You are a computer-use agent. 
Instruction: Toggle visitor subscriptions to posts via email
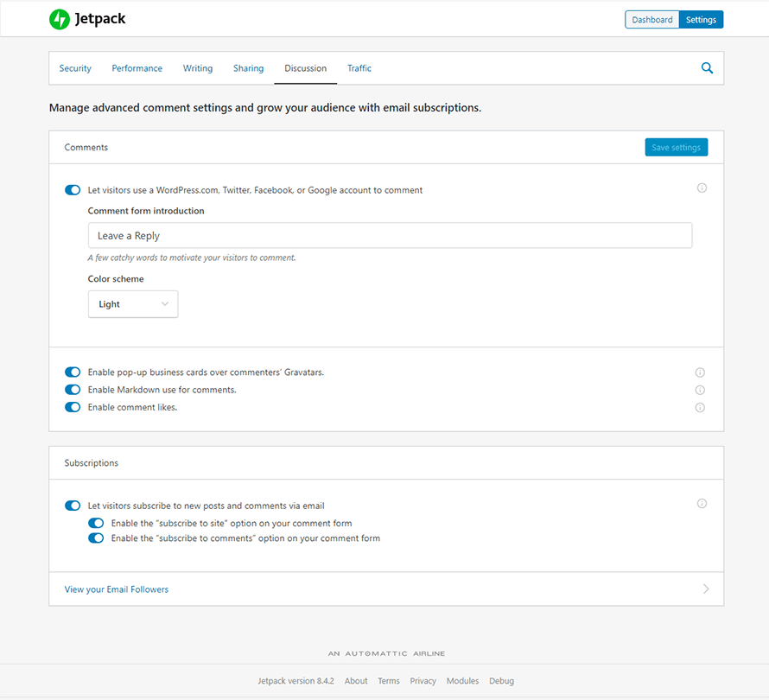point(73,506)
